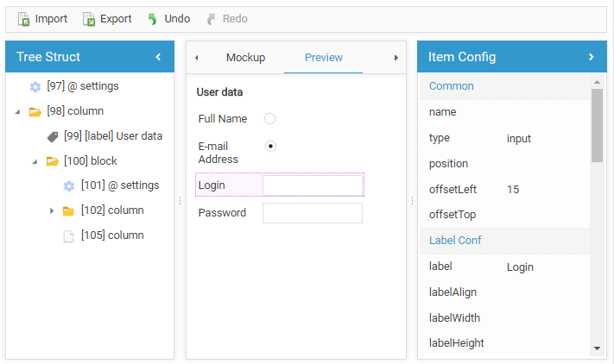Collapse the [98] column tree node

click(x=18, y=111)
